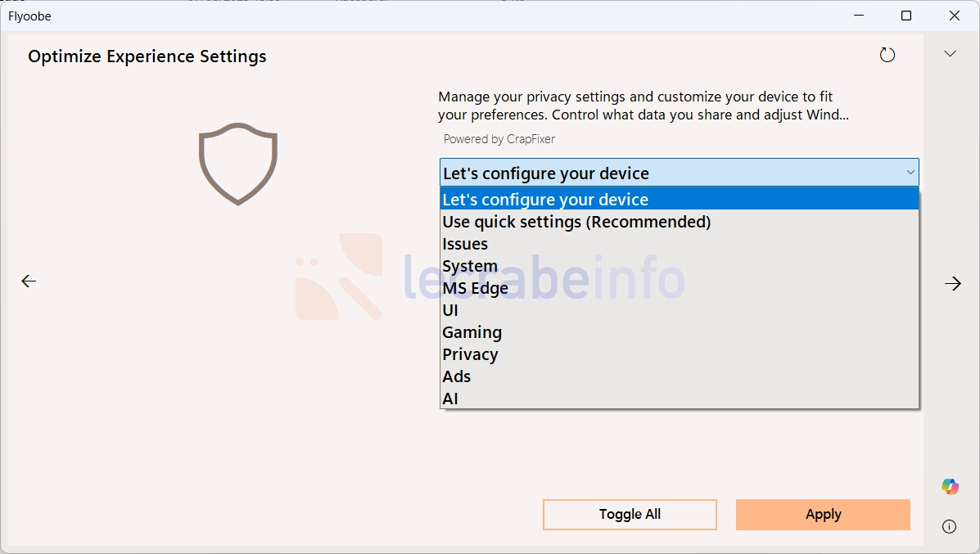This screenshot has width=980, height=554.
Task: Click the info circle icon
Action: tap(949, 526)
